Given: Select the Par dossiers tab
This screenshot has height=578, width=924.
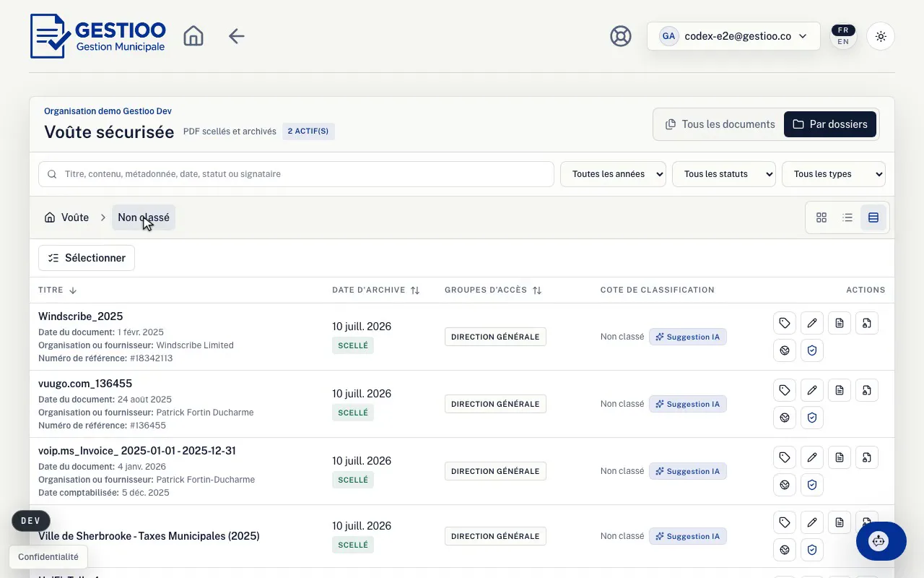Looking at the screenshot, I should [x=830, y=124].
